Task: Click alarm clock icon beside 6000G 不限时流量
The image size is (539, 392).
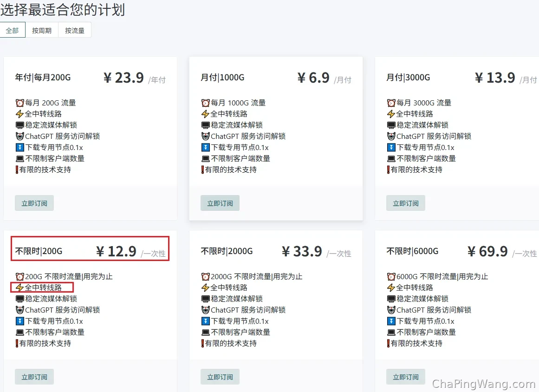Action: 391,276
